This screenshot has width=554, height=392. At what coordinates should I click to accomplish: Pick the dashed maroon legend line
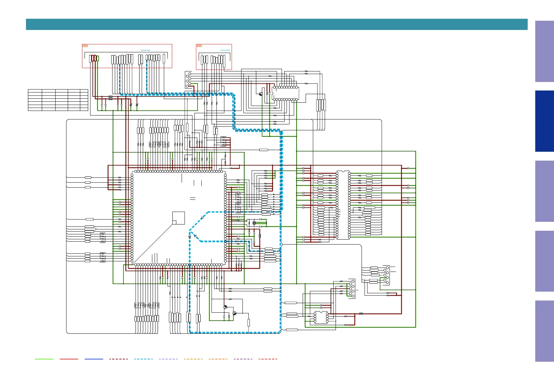119,359
